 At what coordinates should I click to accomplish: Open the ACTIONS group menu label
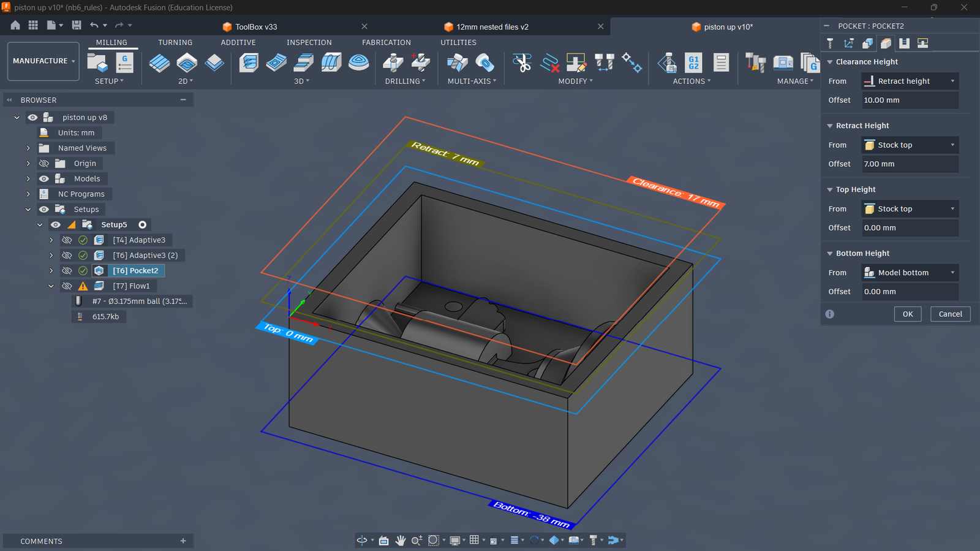coord(692,81)
